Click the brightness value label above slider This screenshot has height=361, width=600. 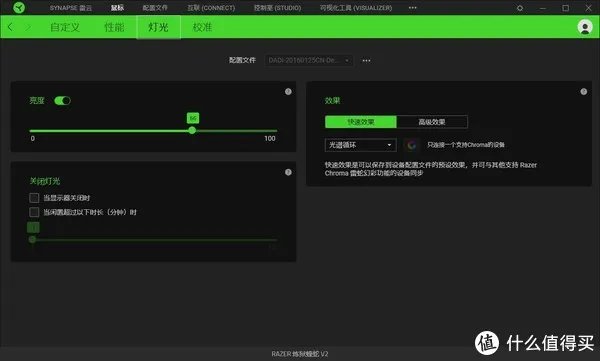(x=193, y=118)
